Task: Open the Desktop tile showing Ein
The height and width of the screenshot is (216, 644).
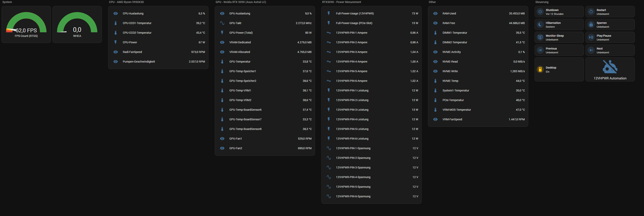Action: [559, 69]
